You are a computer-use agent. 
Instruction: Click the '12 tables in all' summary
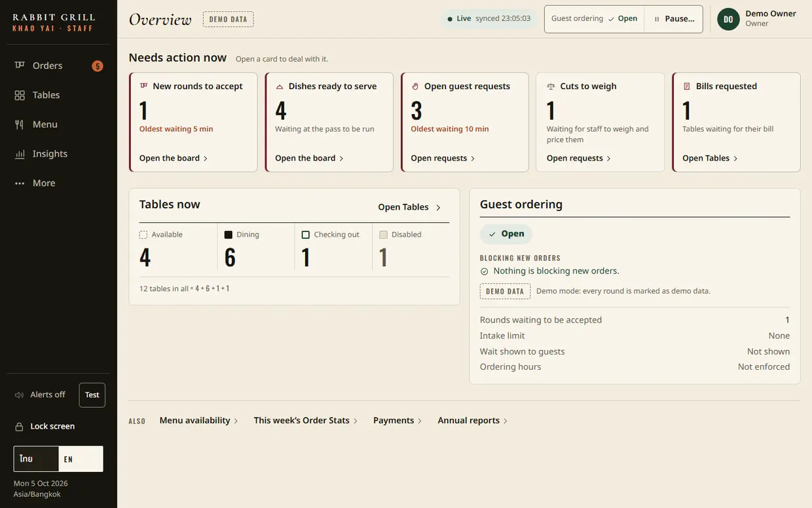[184, 288]
